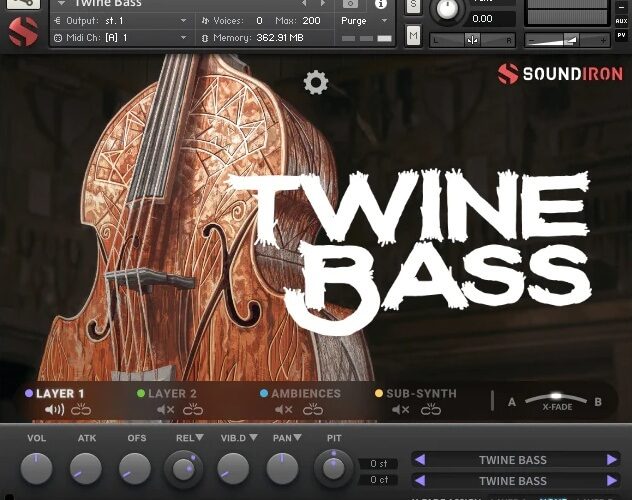Toggle the Solo S button
Viewport: 632px width, 500px height.
(x=413, y=6)
